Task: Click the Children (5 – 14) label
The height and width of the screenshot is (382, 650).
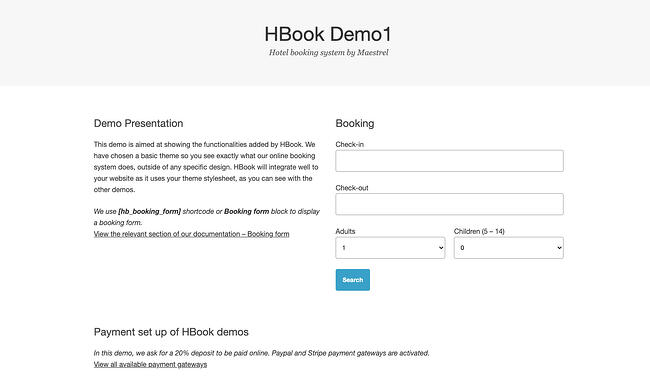Action: [479, 231]
